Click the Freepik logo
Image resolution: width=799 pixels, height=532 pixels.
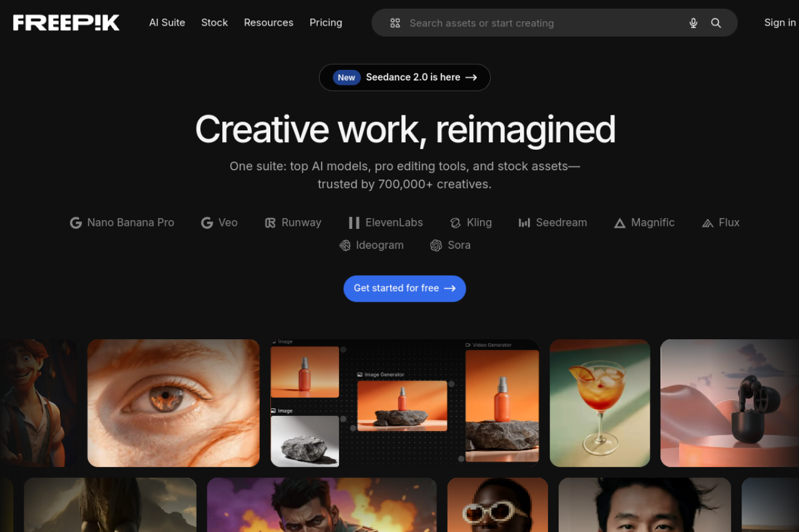pyautogui.click(x=66, y=23)
